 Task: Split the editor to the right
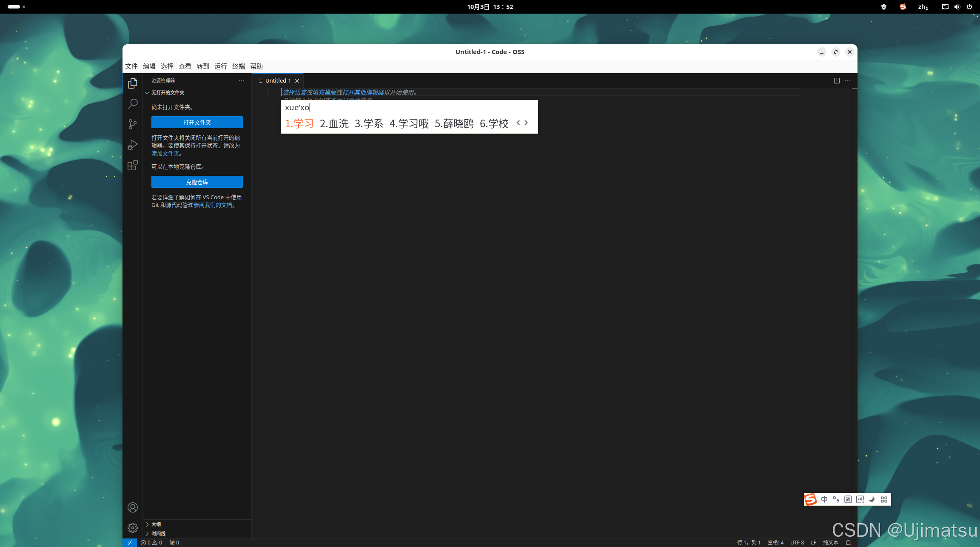[837, 80]
